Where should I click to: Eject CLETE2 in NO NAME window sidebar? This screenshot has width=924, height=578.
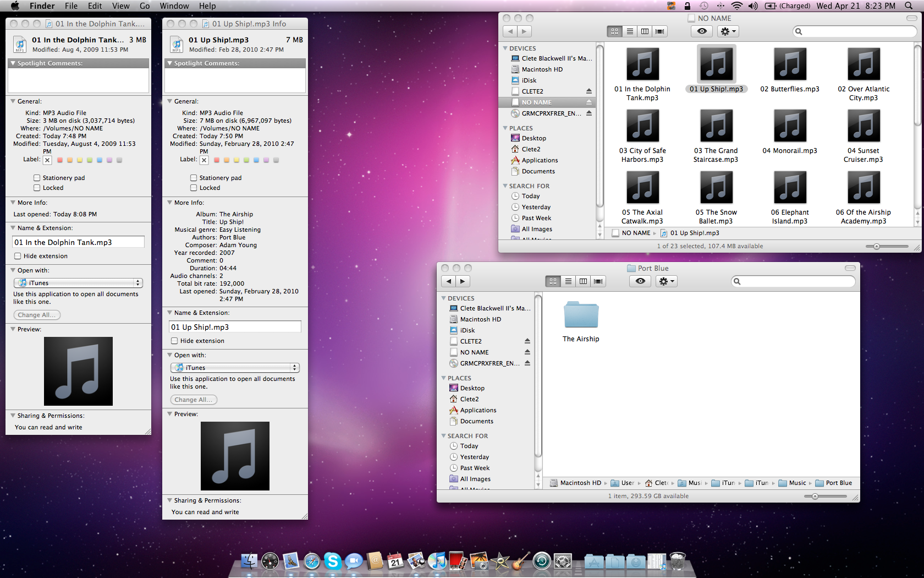pos(588,91)
